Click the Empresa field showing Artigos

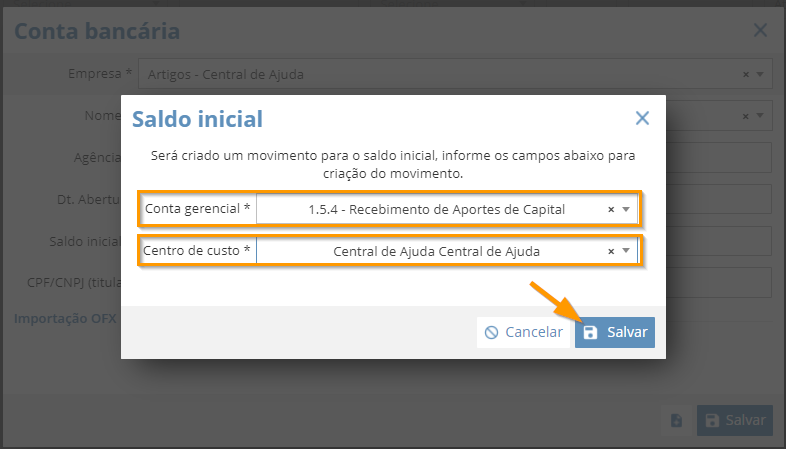click(x=455, y=74)
